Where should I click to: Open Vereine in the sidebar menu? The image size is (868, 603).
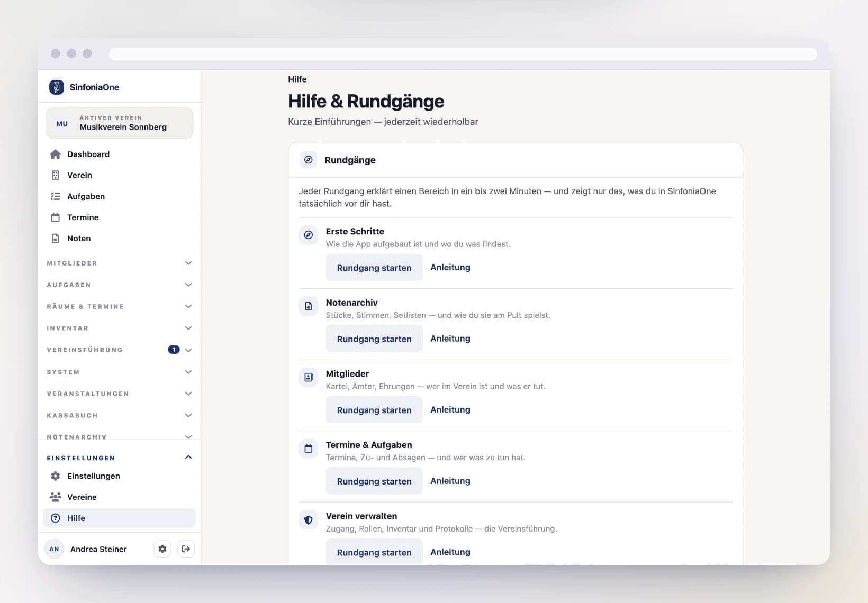pos(120,497)
